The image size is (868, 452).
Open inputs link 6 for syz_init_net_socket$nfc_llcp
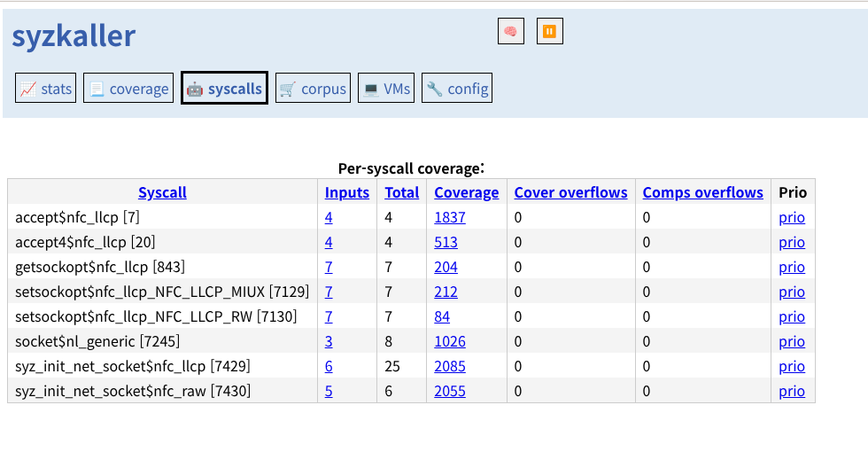point(329,366)
